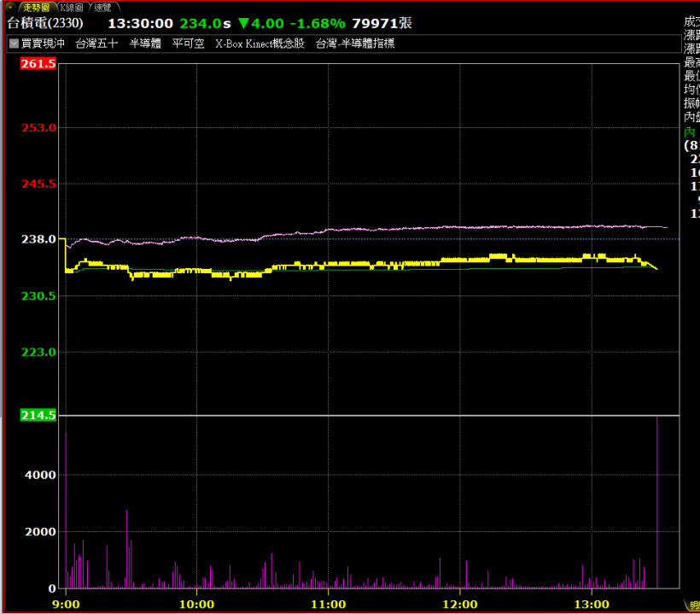Viewport: 700px width, 614px height.
Task: Click the red 261.5 limit-up price label
Action: click(38, 64)
